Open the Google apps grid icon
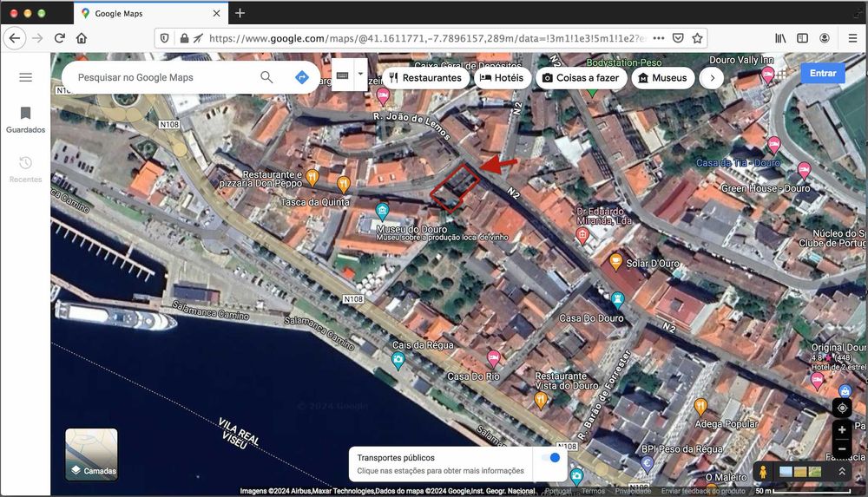Screen dimensions: 868x497 coord(781,74)
